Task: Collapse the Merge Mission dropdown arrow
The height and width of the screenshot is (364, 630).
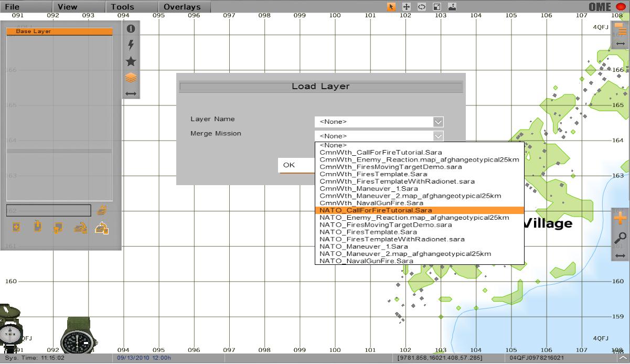Action: click(439, 136)
